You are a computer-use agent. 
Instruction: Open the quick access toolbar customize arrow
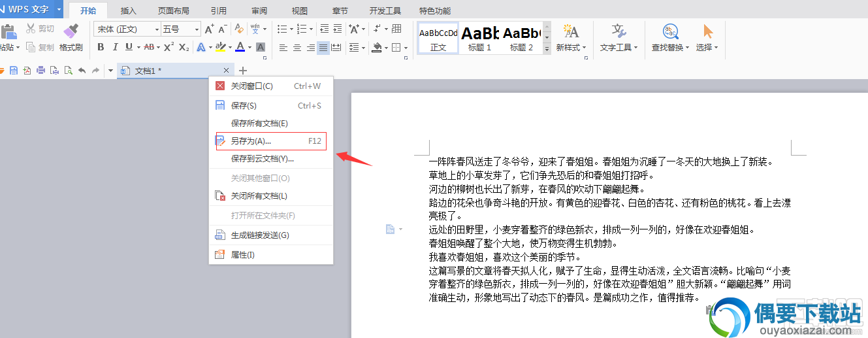pos(110,71)
